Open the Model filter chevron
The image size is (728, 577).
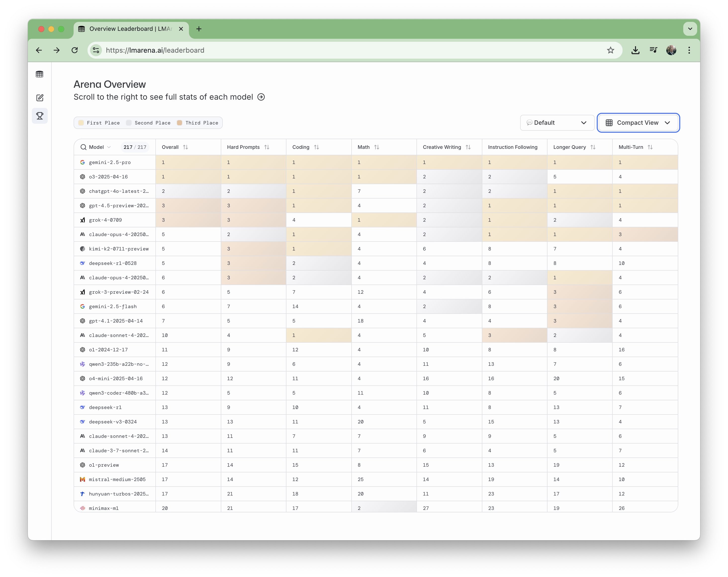click(109, 147)
